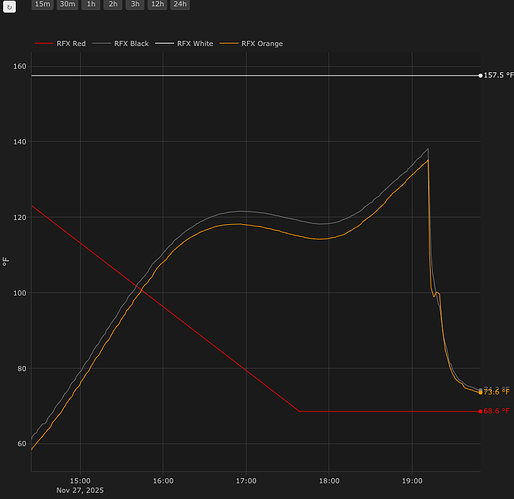Click the Nov 27, 2025 date label
This screenshot has width=514, height=499.
(80, 490)
